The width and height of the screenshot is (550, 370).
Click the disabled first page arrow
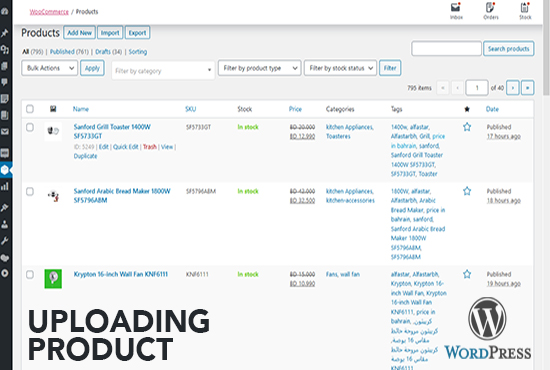[x=443, y=88]
